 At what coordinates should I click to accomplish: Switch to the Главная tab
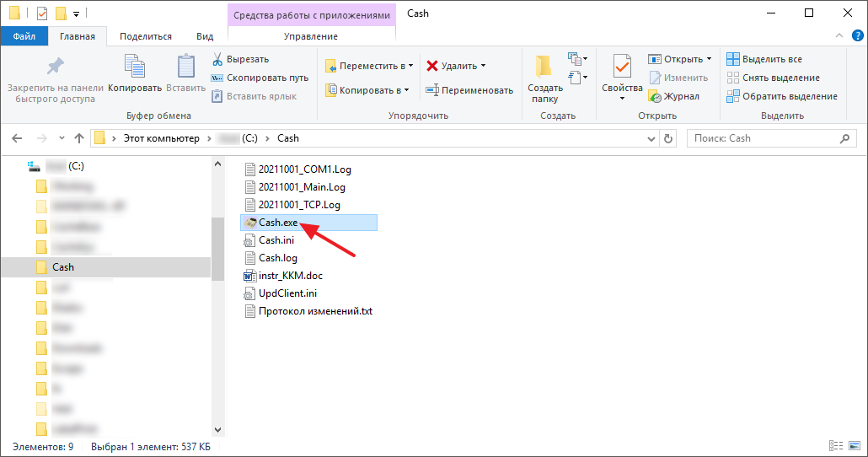[x=78, y=36]
